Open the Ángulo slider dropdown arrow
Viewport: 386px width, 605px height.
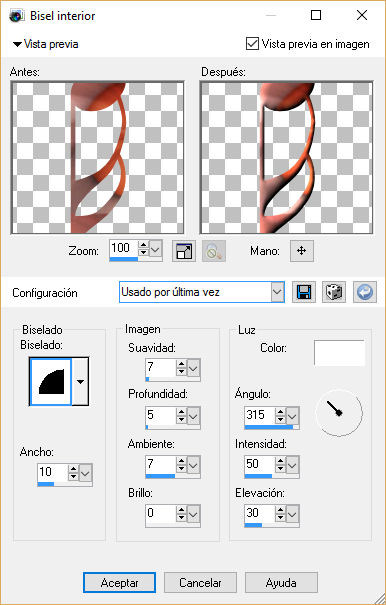point(293,416)
